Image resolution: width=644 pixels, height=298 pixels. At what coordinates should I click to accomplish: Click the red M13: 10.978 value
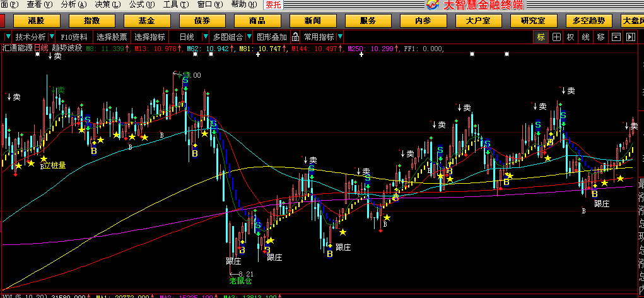[157, 49]
